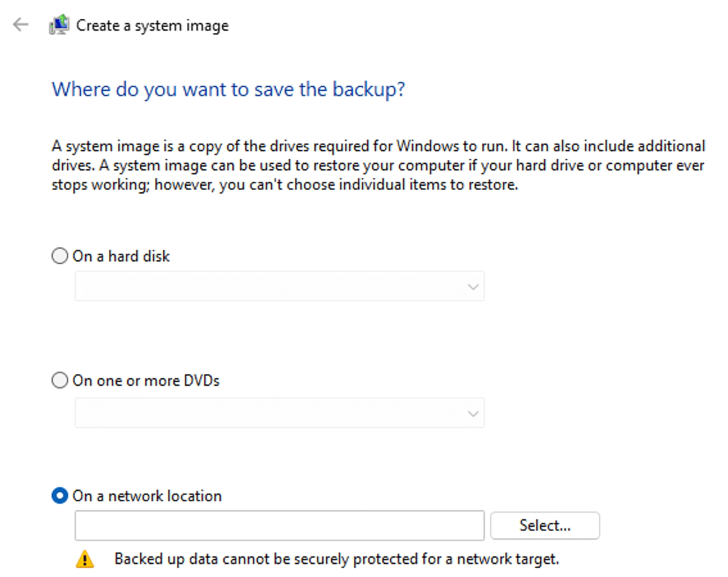The width and height of the screenshot is (728, 577).
Task: Click the 'Create a system image' title text
Action: tap(152, 25)
